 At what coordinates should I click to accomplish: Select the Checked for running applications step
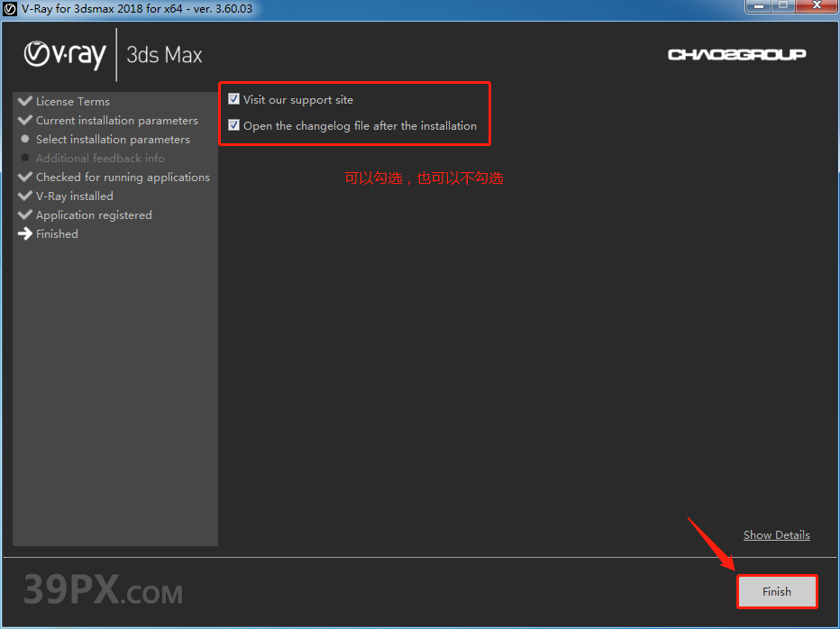[x=123, y=178]
